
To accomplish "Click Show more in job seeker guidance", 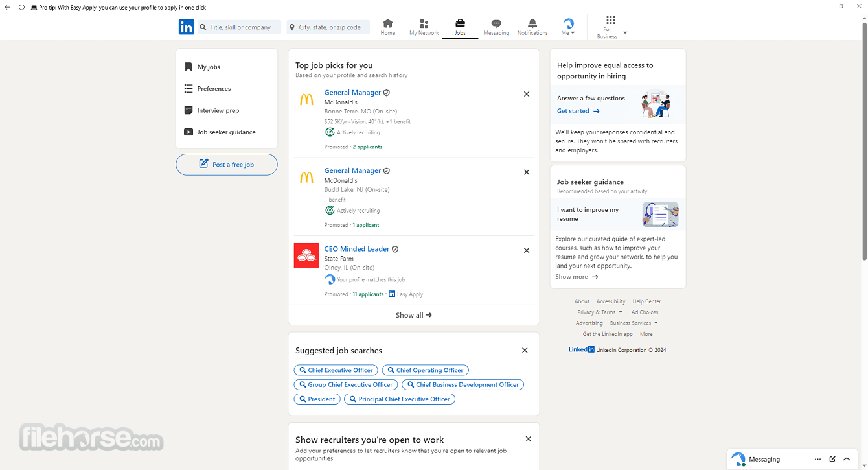I will click(577, 277).
